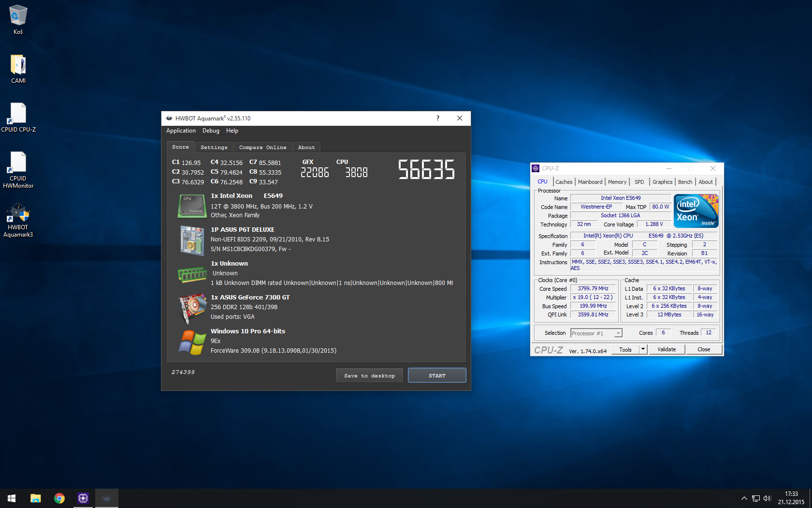Click the total score 56635 readout
This screenshot has width=812, height=508.
coord(426,170)
